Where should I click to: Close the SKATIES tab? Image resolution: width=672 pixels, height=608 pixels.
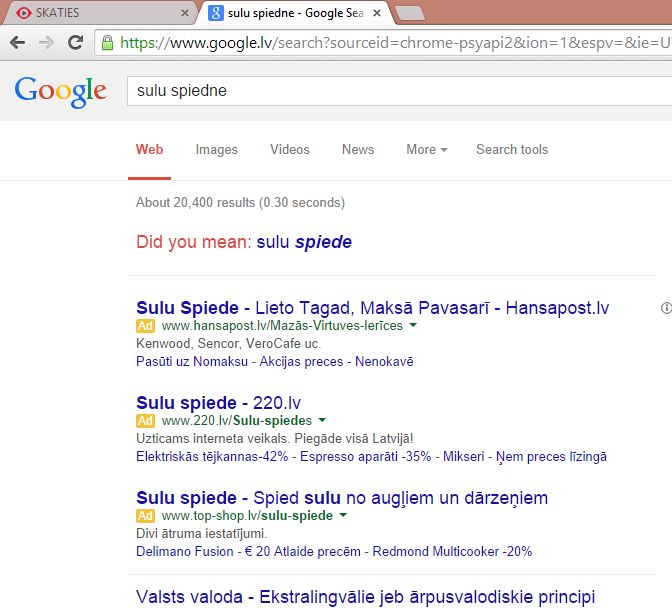coord(185,13)
